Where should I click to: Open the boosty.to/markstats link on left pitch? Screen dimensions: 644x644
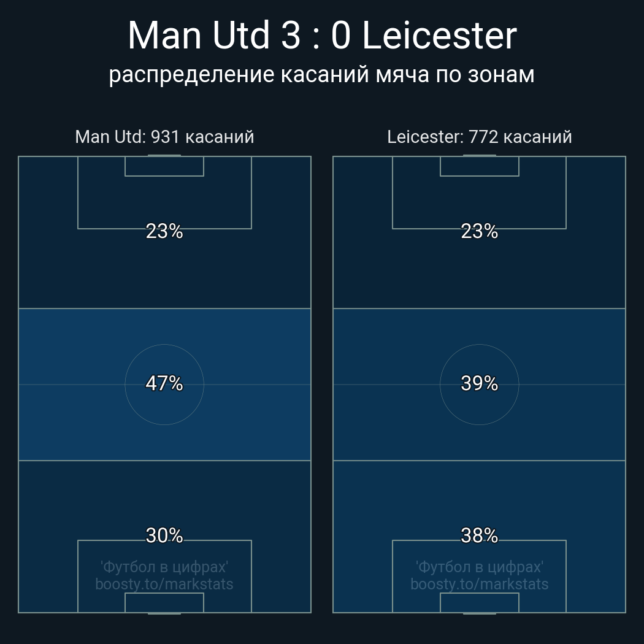[x=164, y=584]
